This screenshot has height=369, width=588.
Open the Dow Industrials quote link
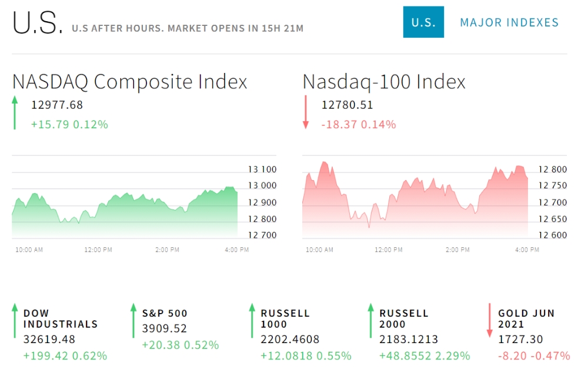coord(61,318)
